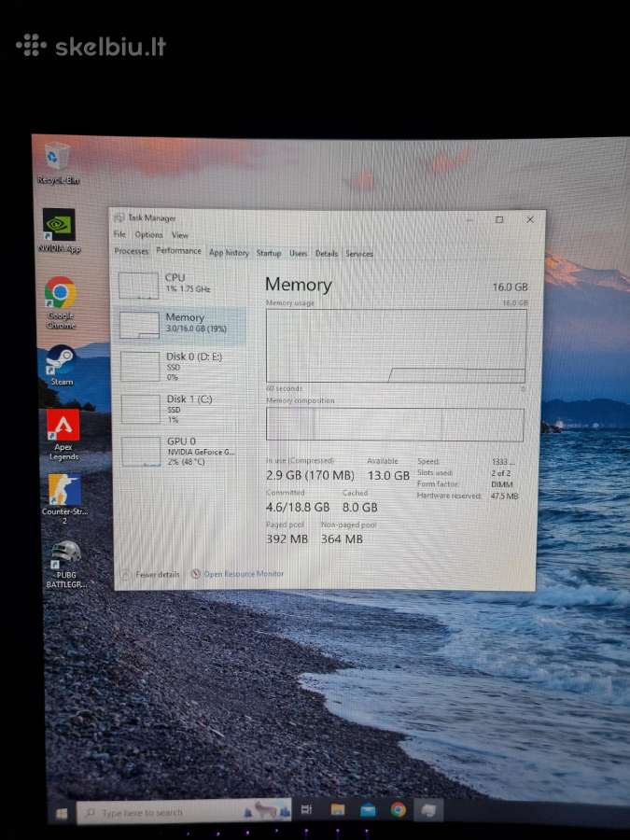Switch to the Processes tab
The height and width of the screenshot is (840, 630).
click(132, 251)
